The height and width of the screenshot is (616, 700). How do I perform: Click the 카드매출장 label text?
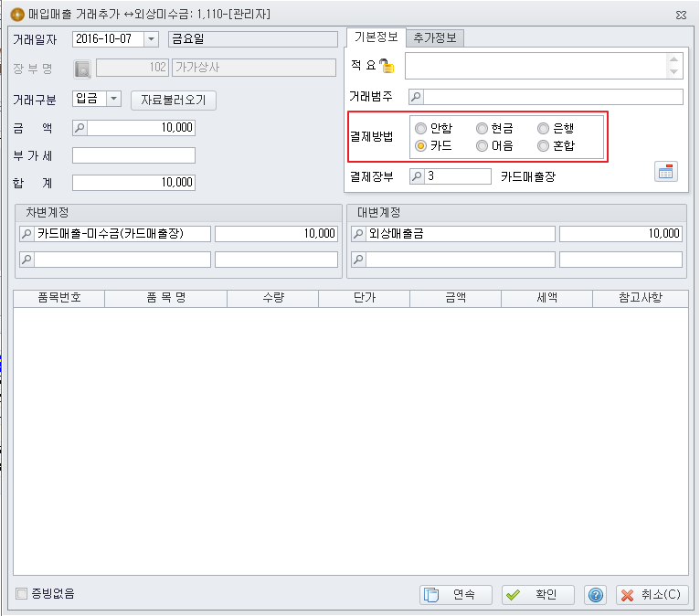528,176
